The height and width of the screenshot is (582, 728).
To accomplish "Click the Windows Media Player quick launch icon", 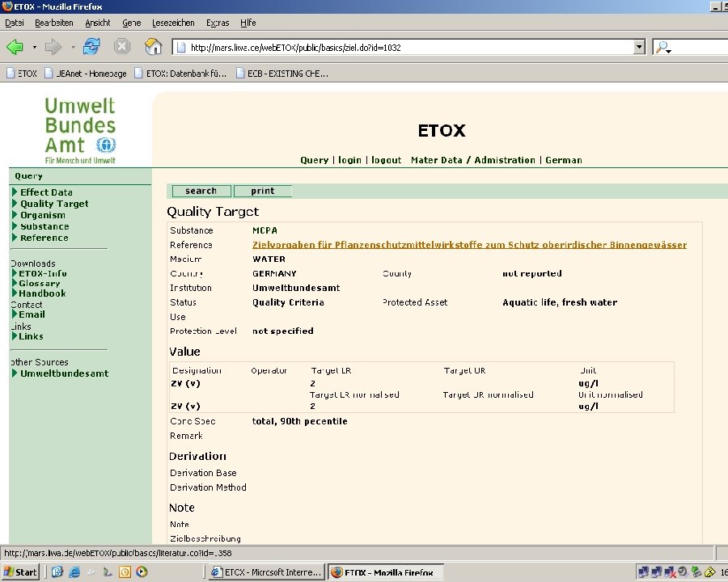I will click(x=142, y=571).
